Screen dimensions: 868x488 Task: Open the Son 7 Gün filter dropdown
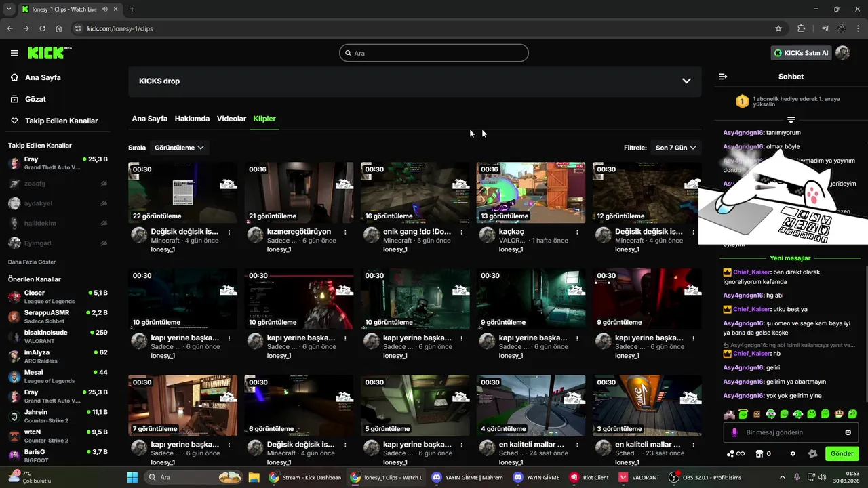tap(675, 148)
